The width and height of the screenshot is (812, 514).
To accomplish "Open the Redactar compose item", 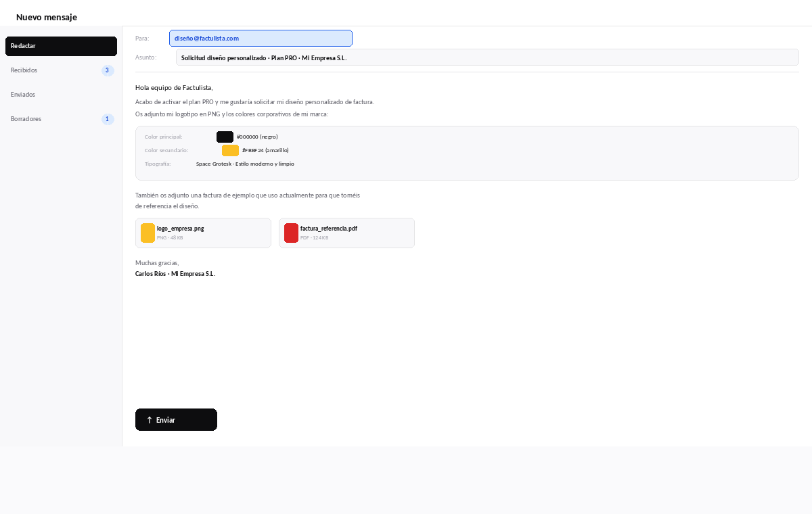I will point(61,46).
